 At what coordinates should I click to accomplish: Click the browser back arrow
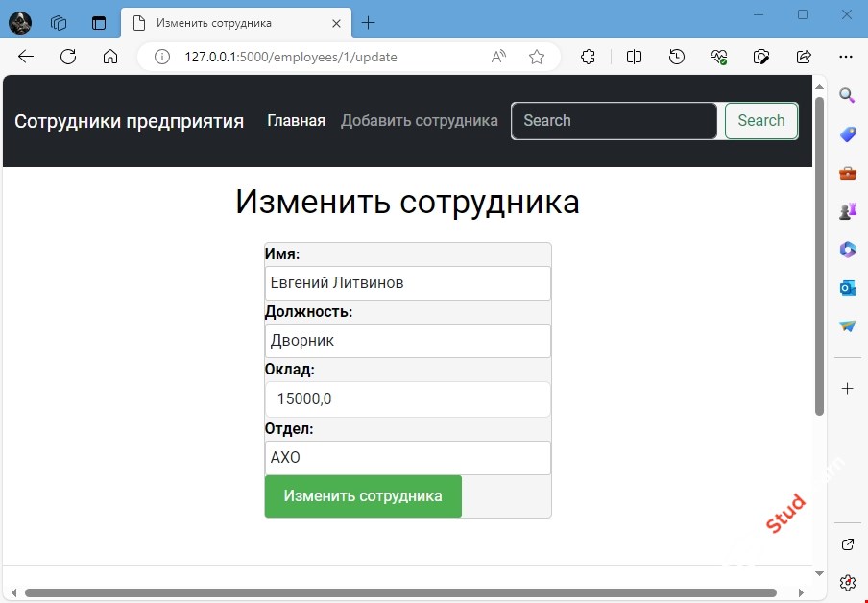[26, 57]
